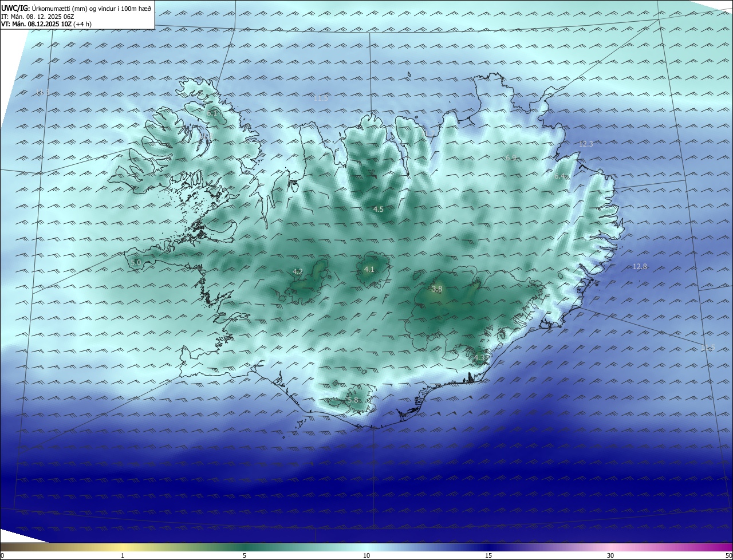Click the 6.9 value in northeast Iceland
The height and width of the screenshot is (560, 733).
click(x=511, y=157)
